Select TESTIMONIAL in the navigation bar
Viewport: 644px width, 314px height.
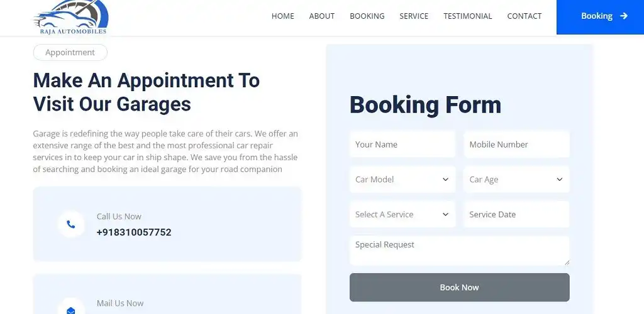[x=468, y=16]
